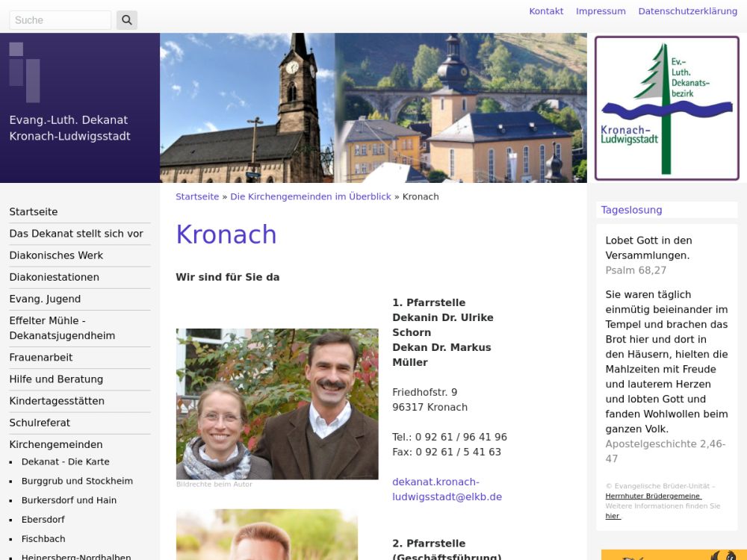Screen dimensions: 747x560
Task: Select Ebersdorf in the parish list
Action: point(43,520)
